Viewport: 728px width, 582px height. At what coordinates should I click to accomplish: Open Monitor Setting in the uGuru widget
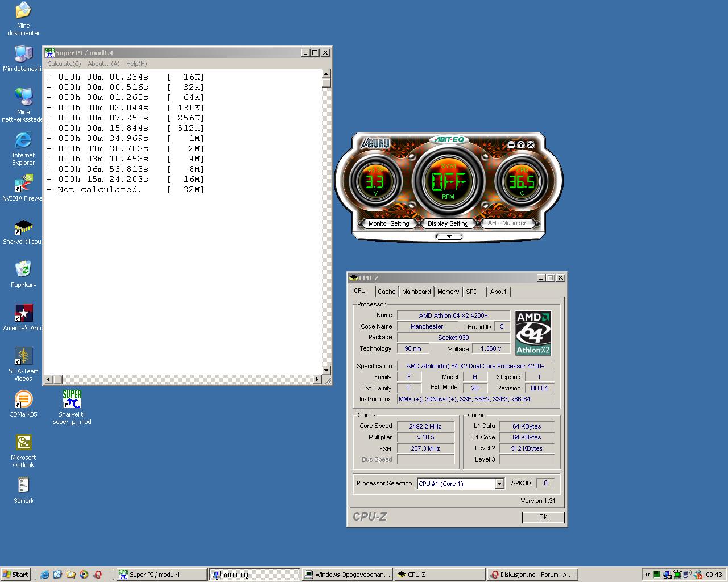coord(389,223)
